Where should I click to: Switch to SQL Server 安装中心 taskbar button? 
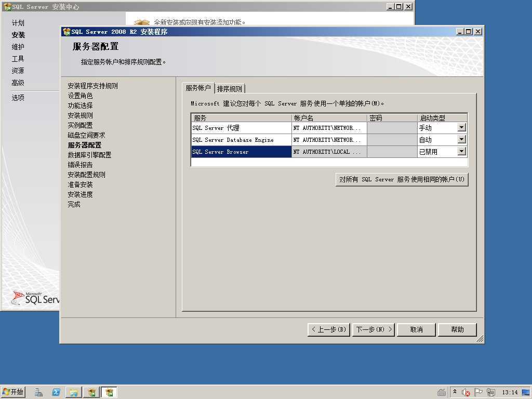91,392
